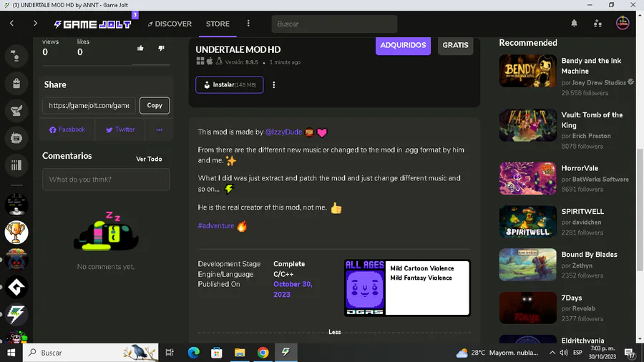Open Vault: Tomb of the King title

592,120
